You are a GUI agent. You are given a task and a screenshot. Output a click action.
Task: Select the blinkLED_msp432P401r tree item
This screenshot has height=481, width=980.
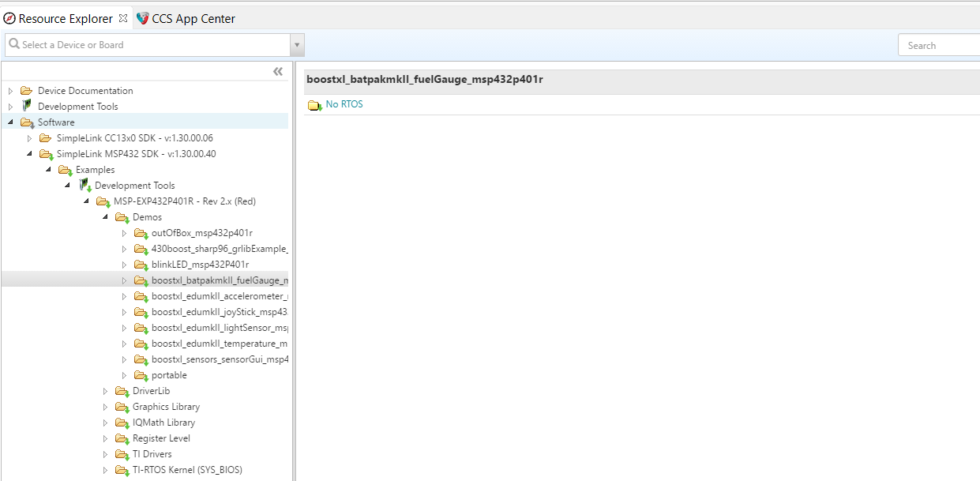(x=200, y=265)
